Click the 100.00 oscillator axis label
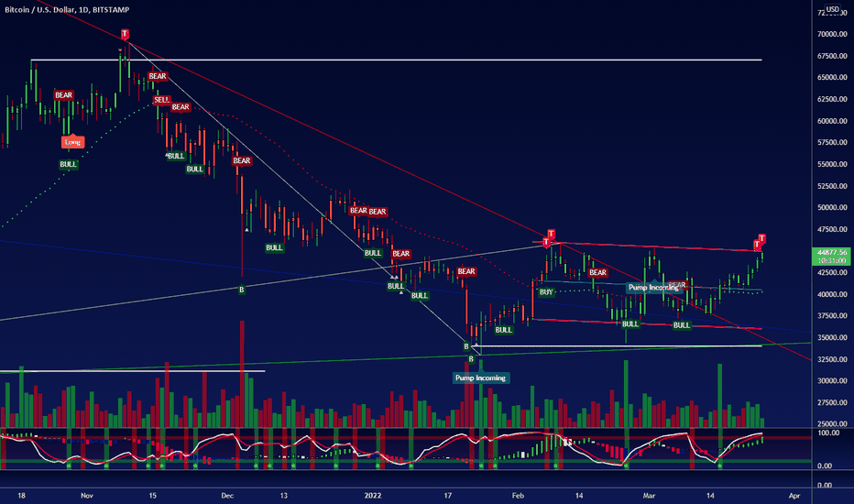This screenshot has height=504, width=854. coord(829,433)
